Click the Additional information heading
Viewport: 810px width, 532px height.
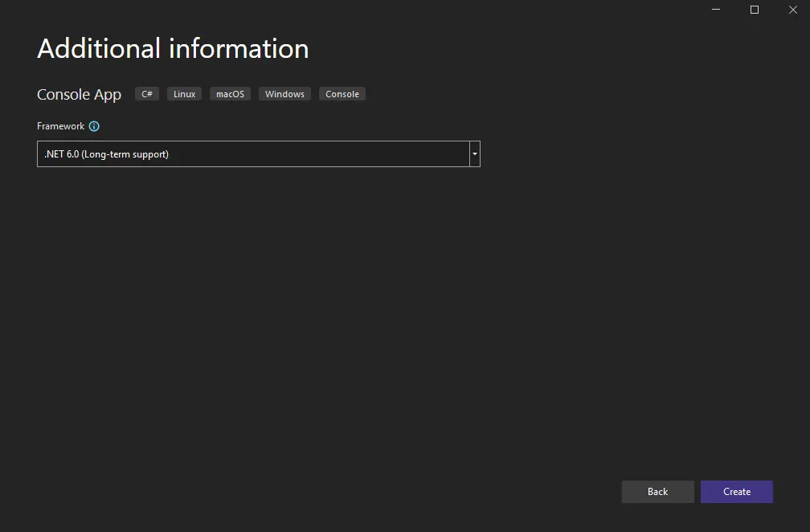click(x=173, y=48)
